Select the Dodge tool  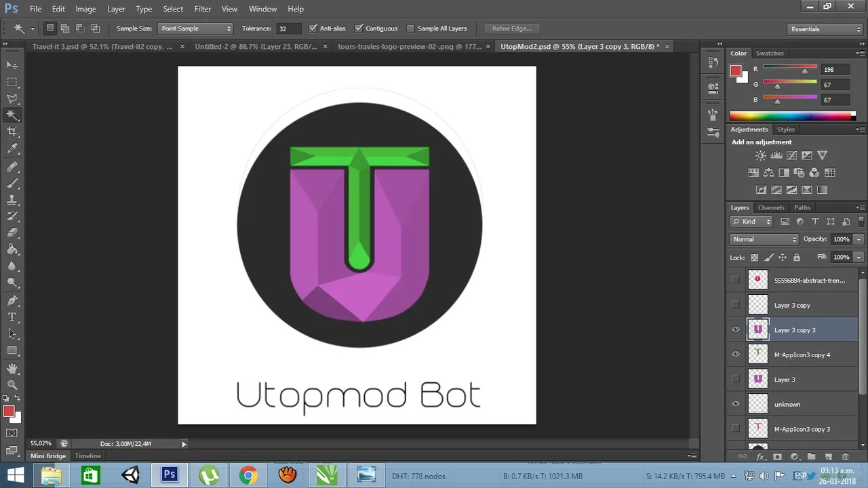(x=12, y=283)
